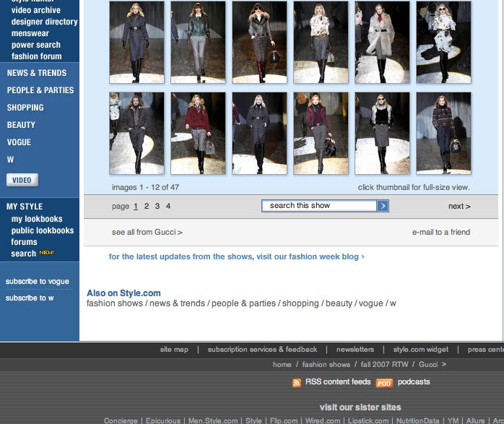Image resolution: width=504 pixels, height=424 pixels.
Task: Open fashion forum in sidebar
Action: point(37,56)
